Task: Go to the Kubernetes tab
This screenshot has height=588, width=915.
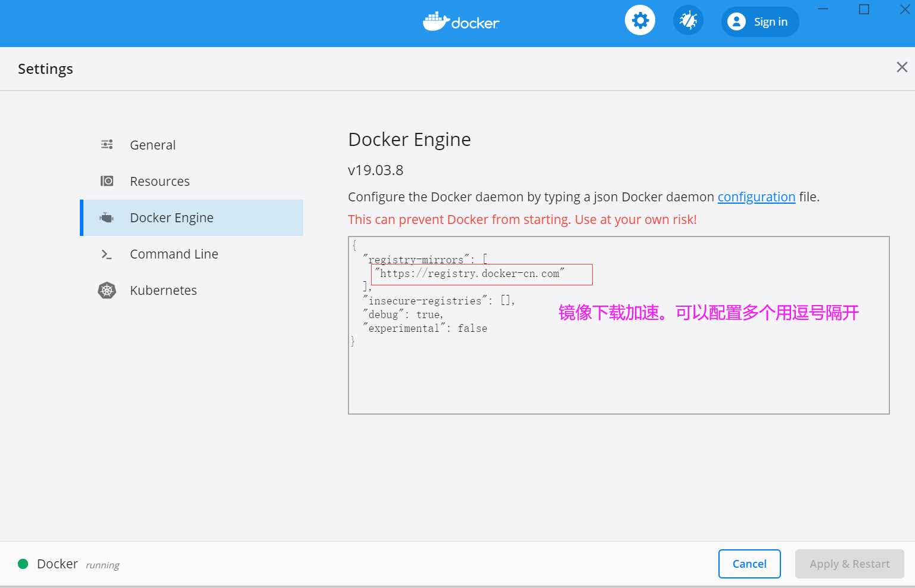Action: 191,290
